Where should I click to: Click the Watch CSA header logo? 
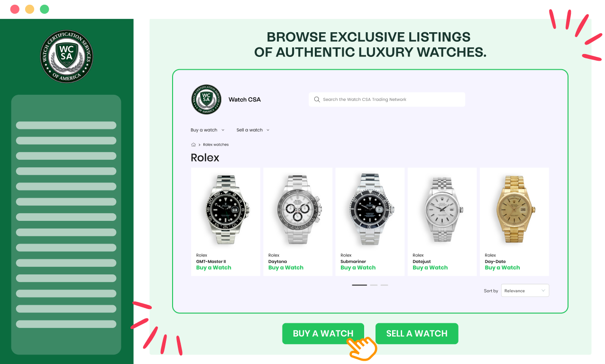click(x=206, y=100)
